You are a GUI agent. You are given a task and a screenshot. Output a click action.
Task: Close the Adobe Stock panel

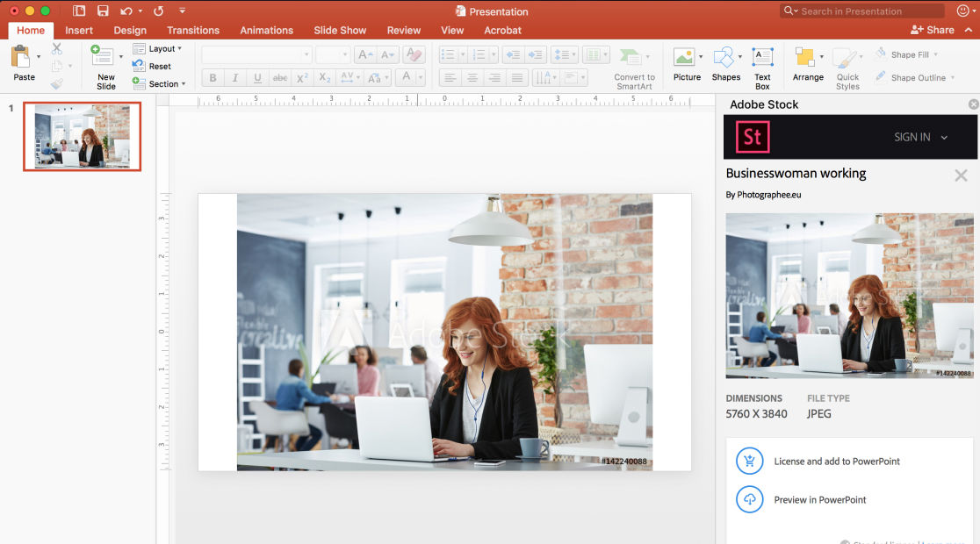(974, 104)
